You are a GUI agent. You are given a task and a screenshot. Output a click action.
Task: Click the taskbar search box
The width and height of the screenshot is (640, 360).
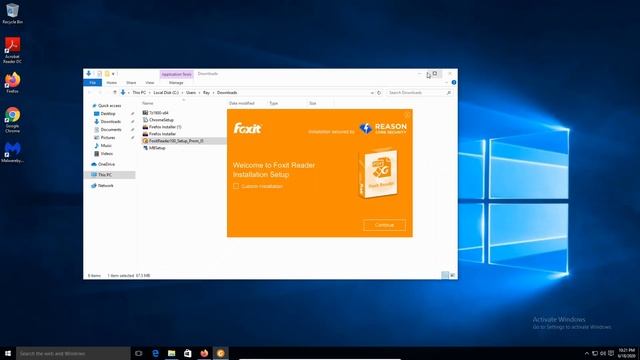[x=73, y=353]
